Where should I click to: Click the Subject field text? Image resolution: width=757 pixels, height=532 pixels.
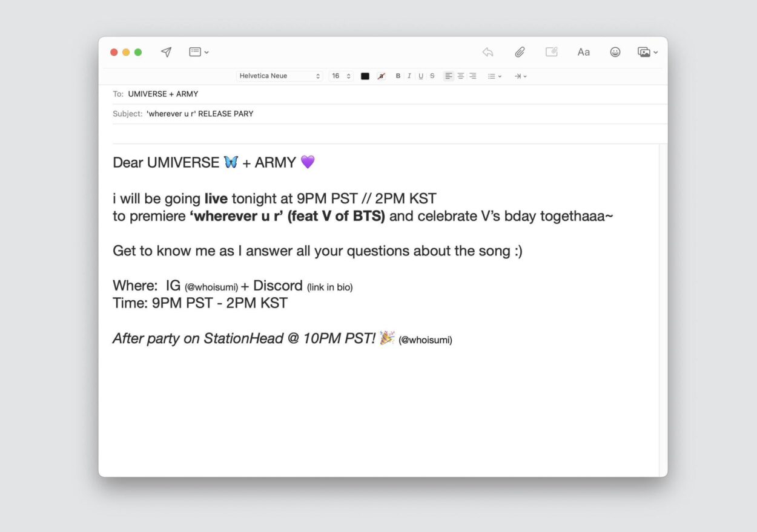200,114
